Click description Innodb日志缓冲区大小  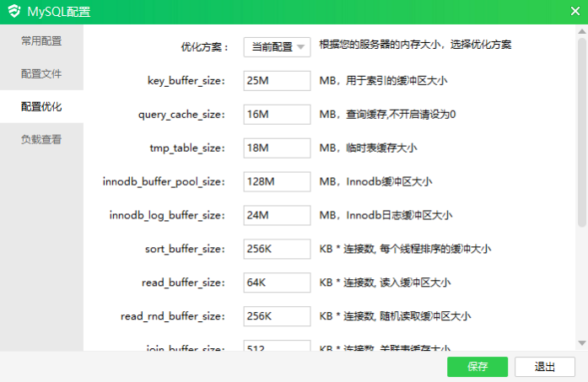[399, 215]
